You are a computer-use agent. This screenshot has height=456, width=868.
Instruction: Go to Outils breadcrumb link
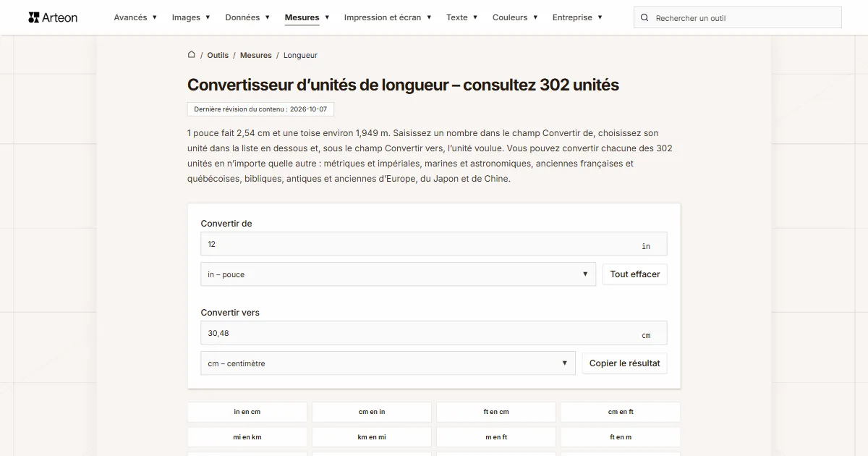coord(218,55)
